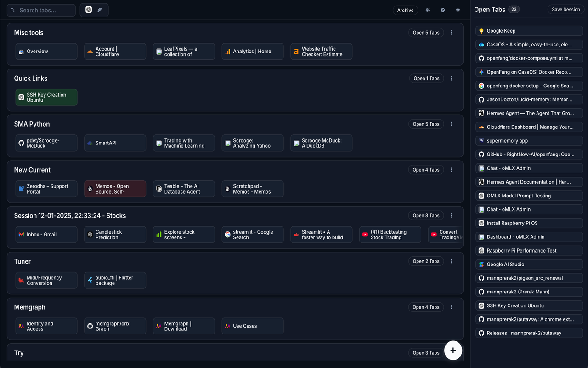Screen dimensions: 588x368
Task: Open the Inbox - Gmail saved tab
Action: click(x=46, y=235)
